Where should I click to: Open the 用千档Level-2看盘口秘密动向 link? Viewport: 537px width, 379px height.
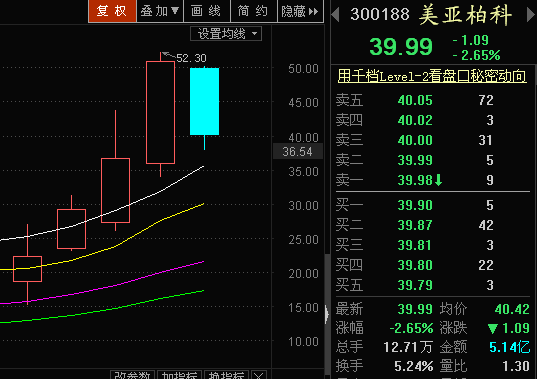tap(432, 76)
